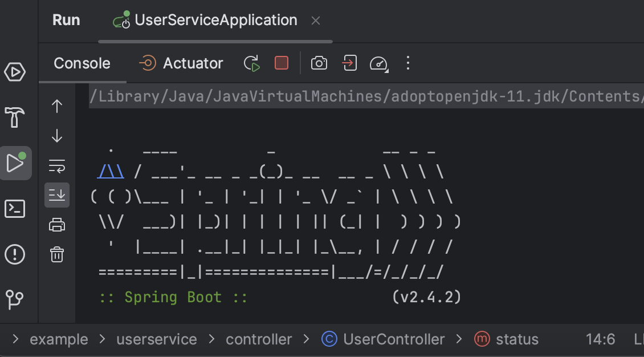The height and width of the screenshot is (357, 644).
Task: Open the Run tool window icon
Action: click(15, 163)
